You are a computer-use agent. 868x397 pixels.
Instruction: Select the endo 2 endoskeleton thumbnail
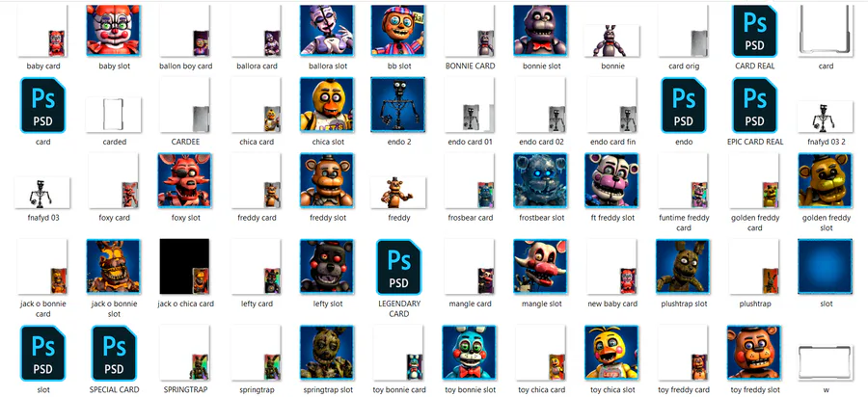pyautogui.click(x=398, y=104)
